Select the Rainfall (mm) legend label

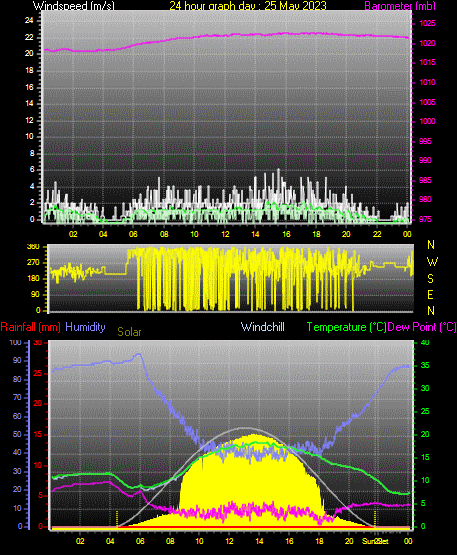point(31,327)
